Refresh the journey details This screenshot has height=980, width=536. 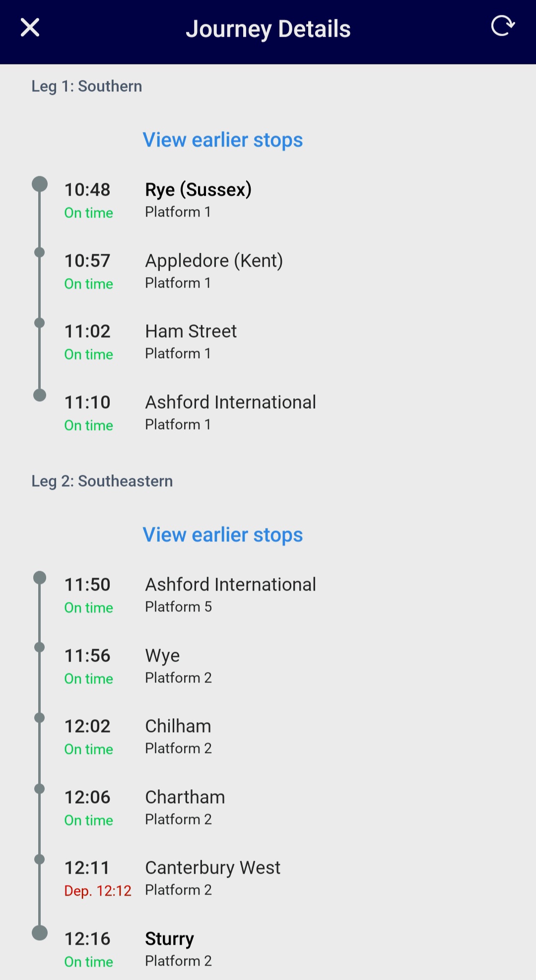pos(502,26)
